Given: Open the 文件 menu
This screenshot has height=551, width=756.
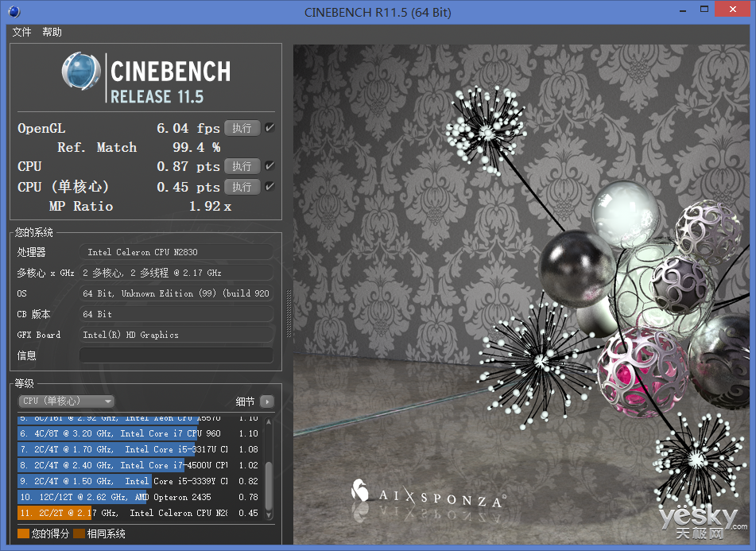Looking at the screenshot, I should point(21,33).
